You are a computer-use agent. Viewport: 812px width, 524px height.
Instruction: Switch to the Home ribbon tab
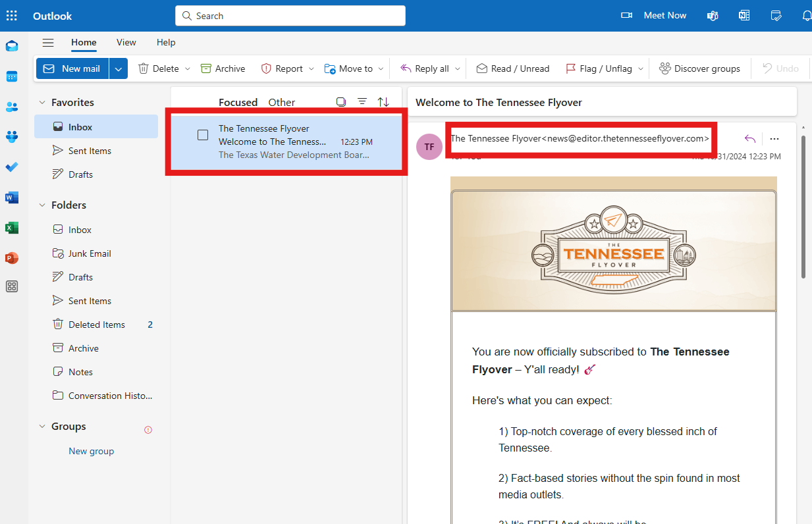[84, 42]
